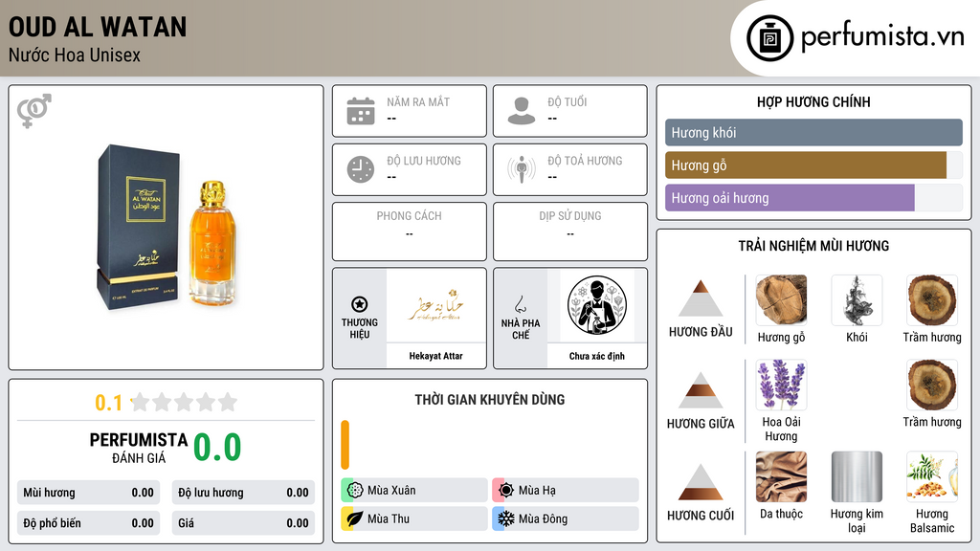Click the Hương khói accord bar
This screenshot has height=551, width=980.
[813, 132]
